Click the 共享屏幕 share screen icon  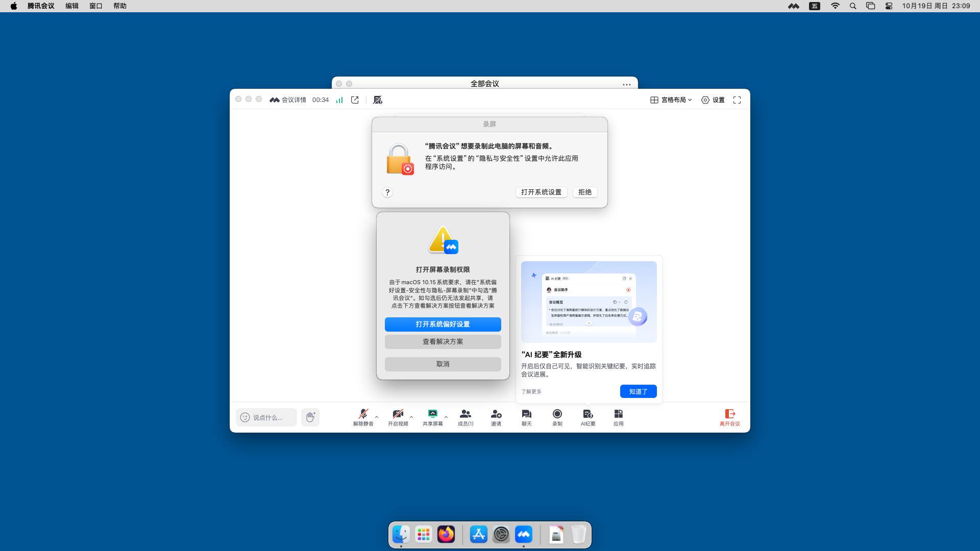pyautogui.click(x=432, y=414)
